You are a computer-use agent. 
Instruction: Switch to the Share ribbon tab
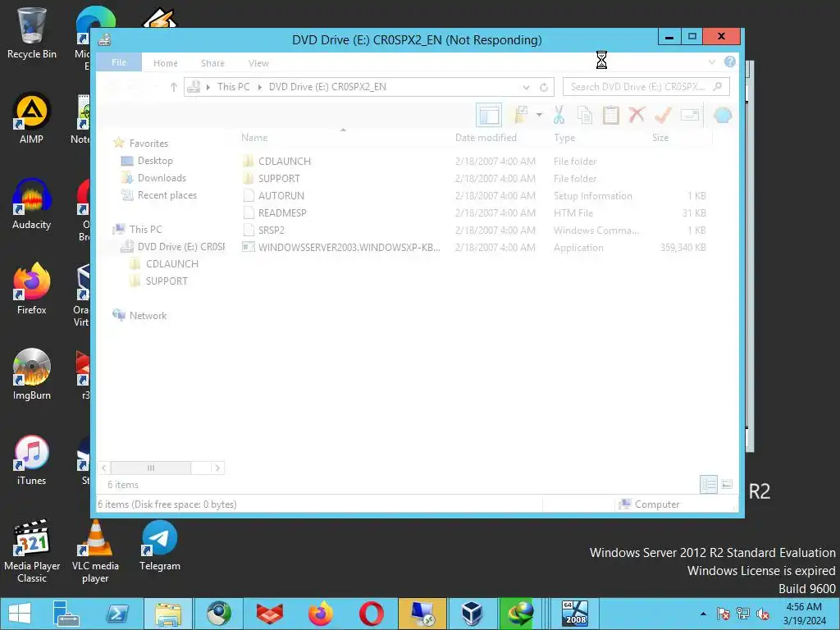tap(212, 63)
